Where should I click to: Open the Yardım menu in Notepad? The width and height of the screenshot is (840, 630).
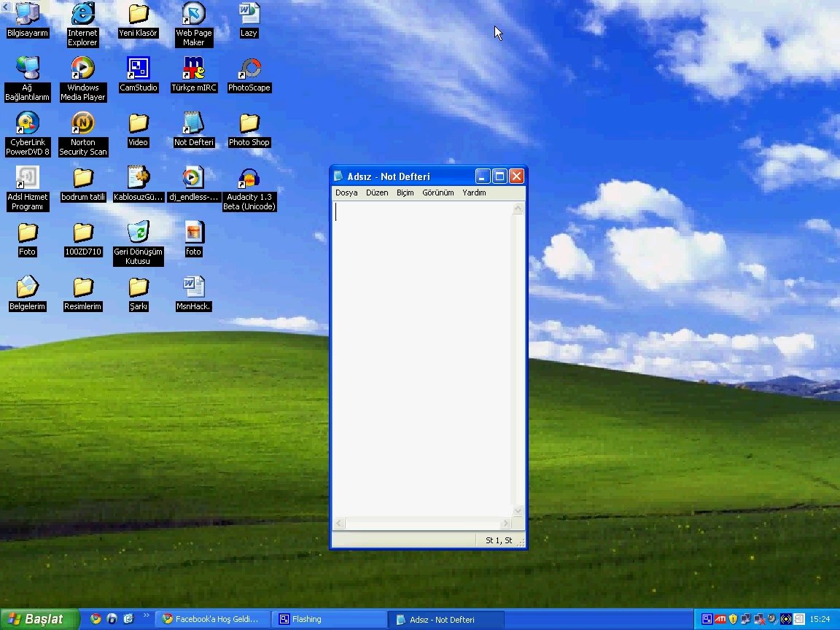[x=474, y=192]
